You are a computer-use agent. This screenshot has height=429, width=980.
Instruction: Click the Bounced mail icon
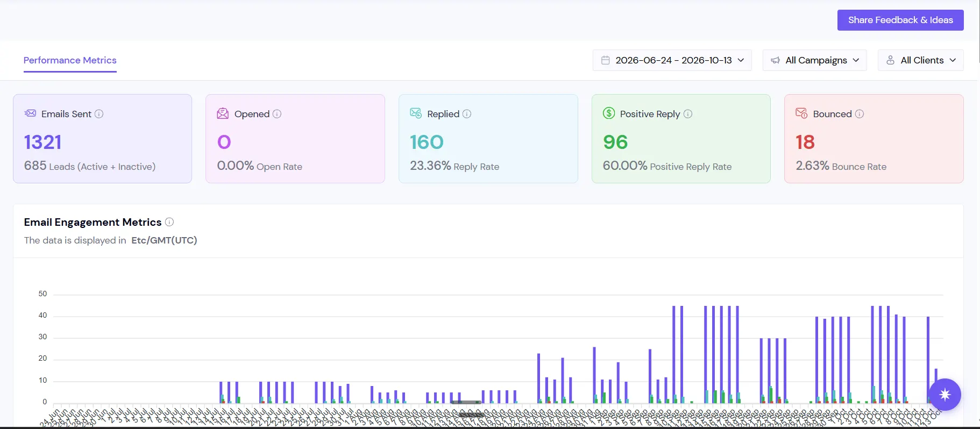coord(801,113)
